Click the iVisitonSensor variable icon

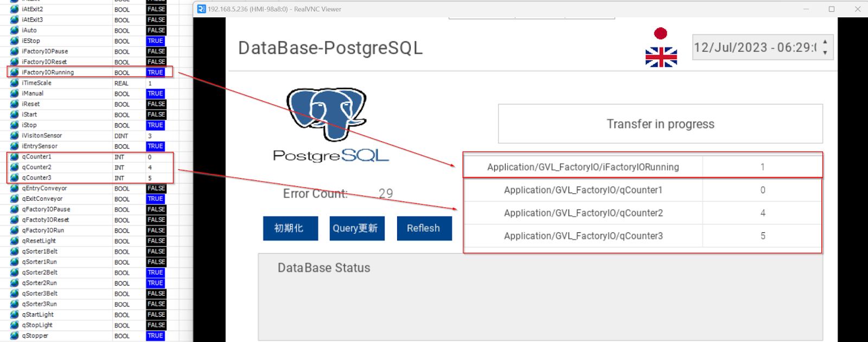15,136
